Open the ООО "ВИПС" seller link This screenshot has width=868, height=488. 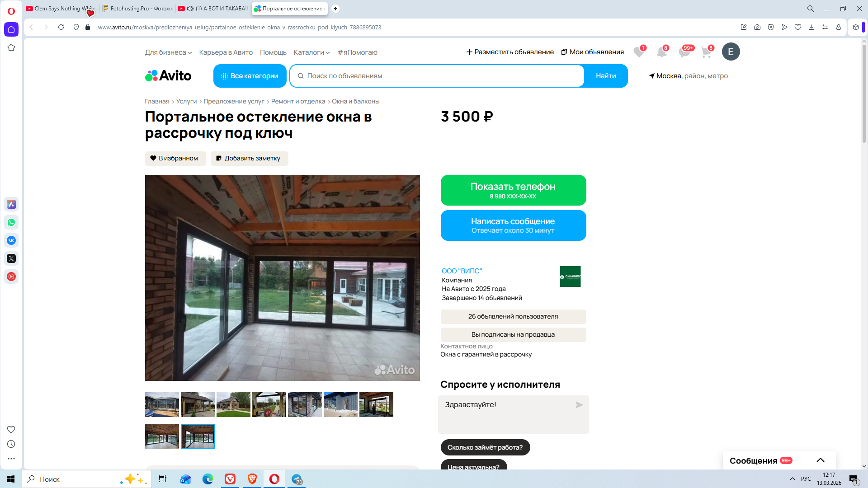point(462,271)
